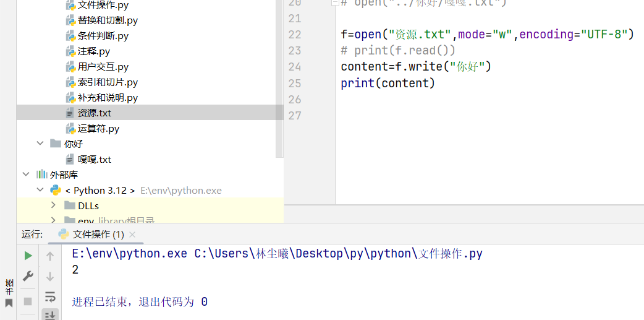Click the commented # print(f.read()) line
This screenshot has width=644, height=320.
click(398, 50)
